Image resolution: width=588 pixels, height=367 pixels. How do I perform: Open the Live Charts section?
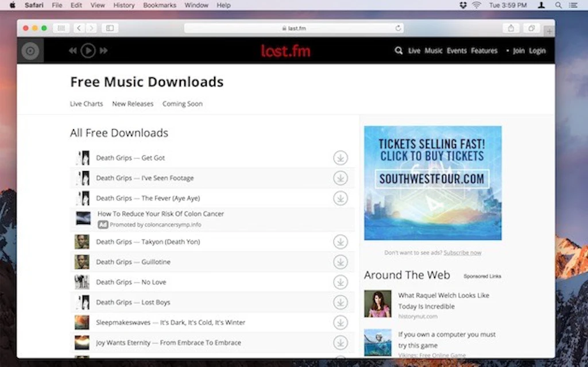[86, 104]
